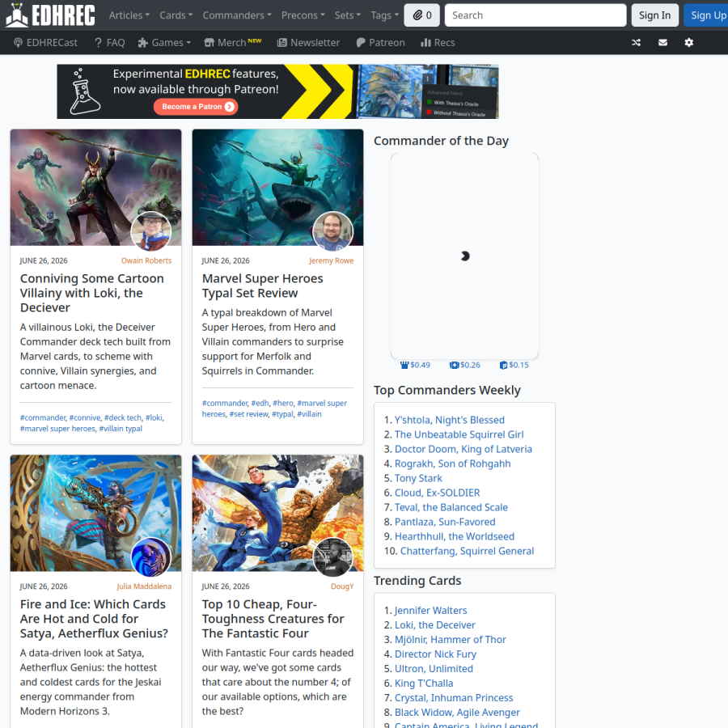Screen dimensions: 728x728
Task: Open Teval, the Balanced Scale
Action: click(451, 507)
